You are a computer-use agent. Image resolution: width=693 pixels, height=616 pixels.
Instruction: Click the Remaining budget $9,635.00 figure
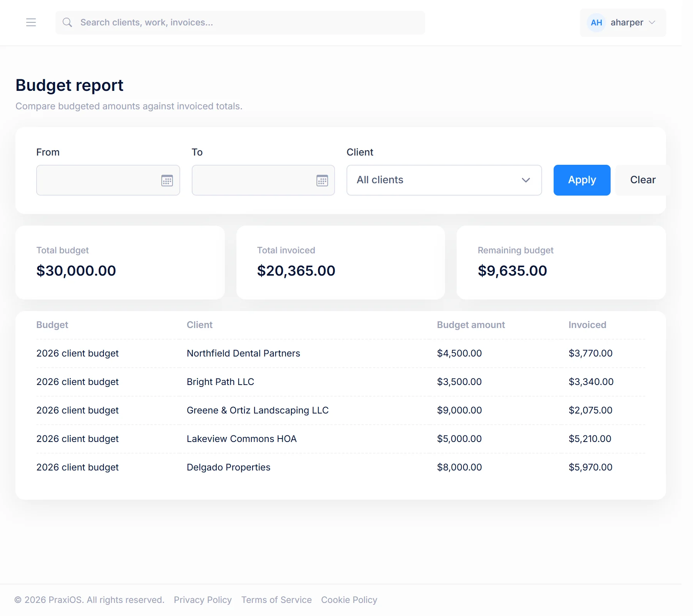512,271
